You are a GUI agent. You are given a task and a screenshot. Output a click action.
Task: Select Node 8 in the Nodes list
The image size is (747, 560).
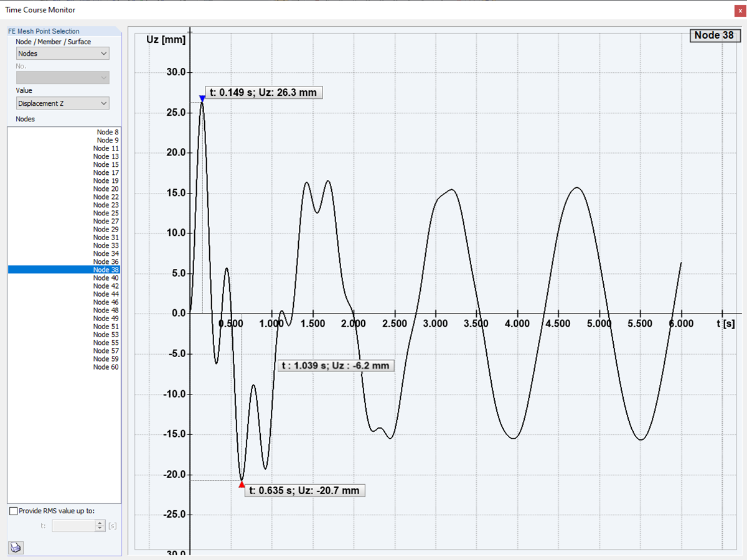[x=105, y=132]
